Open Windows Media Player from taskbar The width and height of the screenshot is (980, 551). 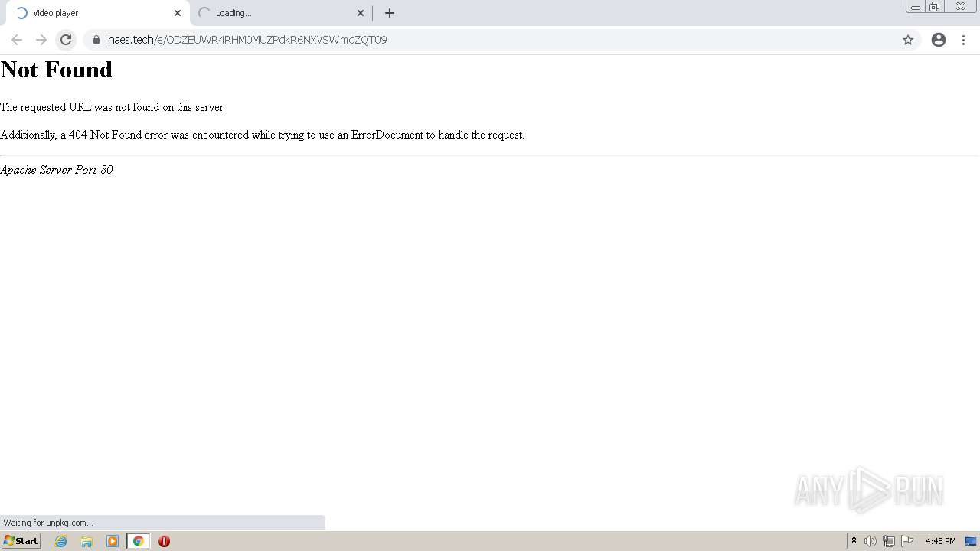113,541
